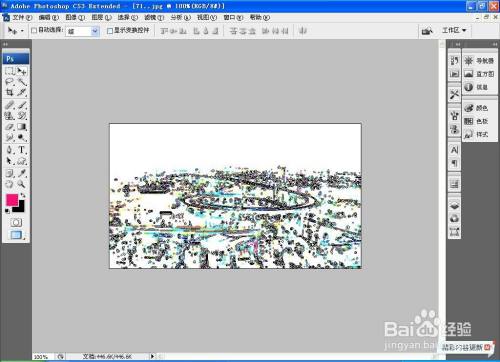Image resolution: width=500 pixels, height=362 pixels.
Task: Open the status bar document info arrow
Action: click(153, 356)
